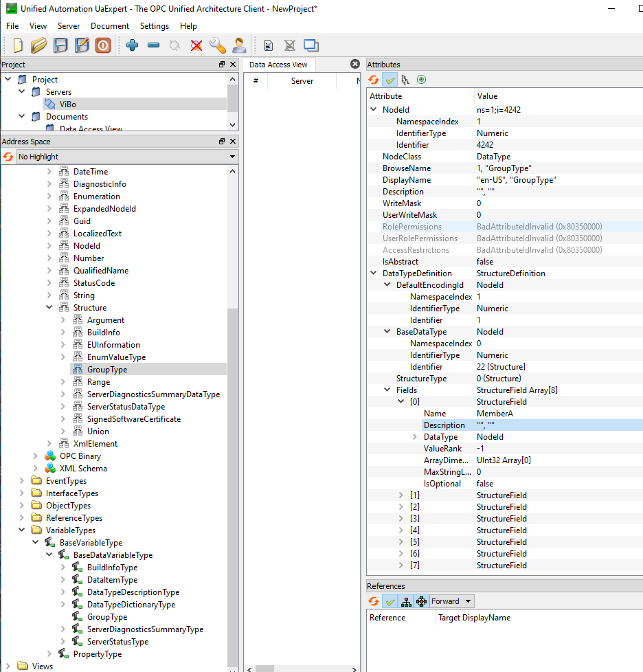This screenshot has width=643, height=672.
Task: Click the Add Document toolbar icon
Action: 268,45
